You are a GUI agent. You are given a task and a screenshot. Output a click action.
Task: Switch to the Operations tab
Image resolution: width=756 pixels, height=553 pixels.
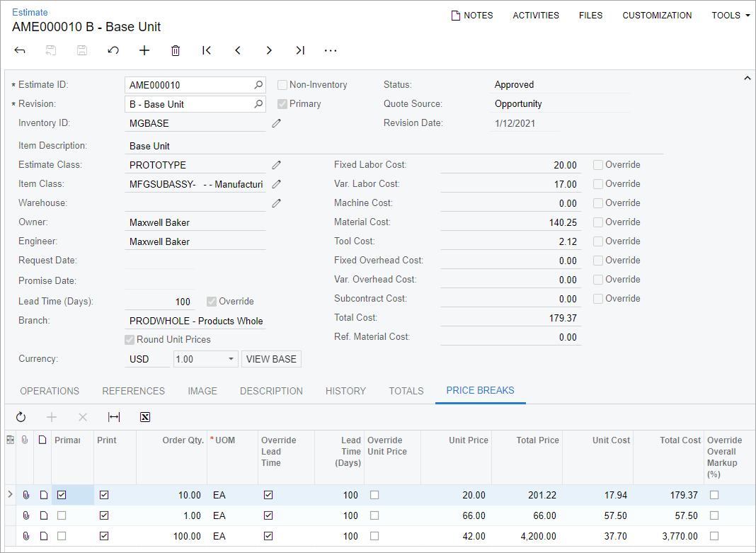coord(50,391)
